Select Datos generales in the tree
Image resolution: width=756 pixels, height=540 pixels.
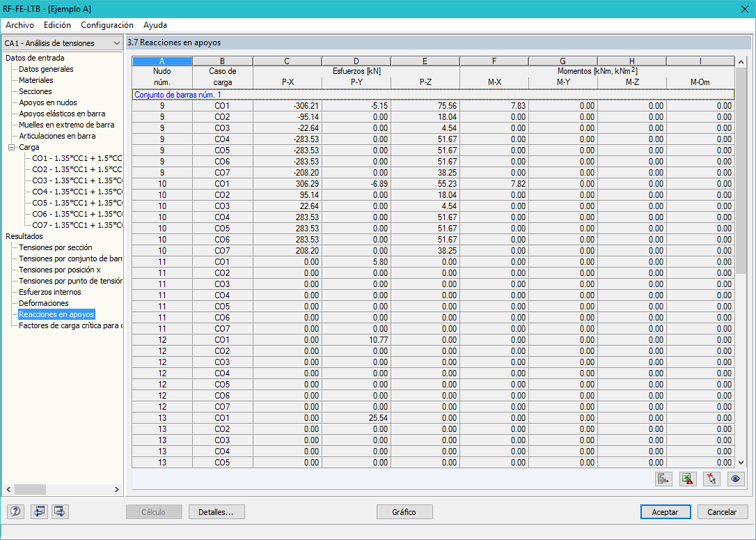(46, 69)
